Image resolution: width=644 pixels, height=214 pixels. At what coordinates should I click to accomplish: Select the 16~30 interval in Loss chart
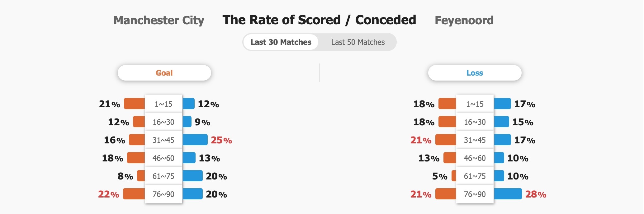point(475,122)
